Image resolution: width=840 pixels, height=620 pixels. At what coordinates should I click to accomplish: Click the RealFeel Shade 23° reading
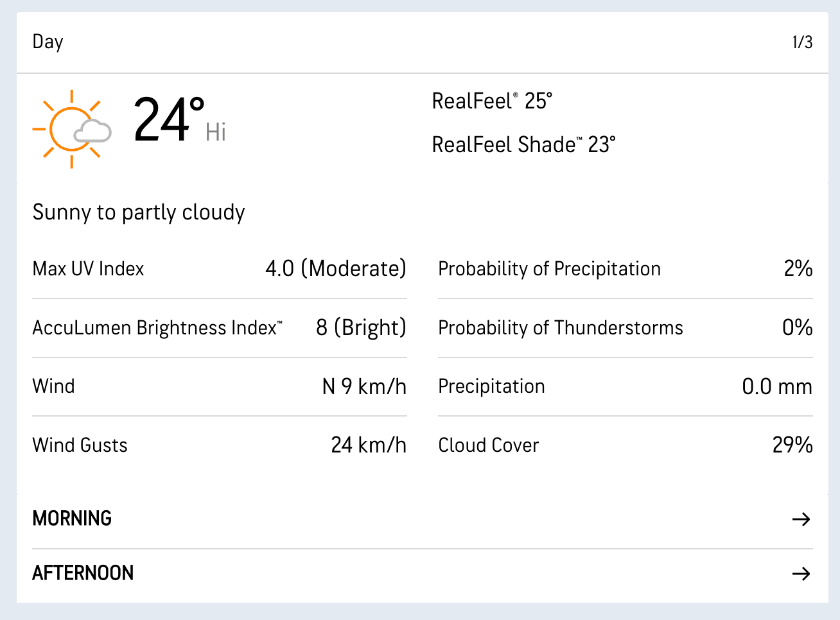coord(523,145)
